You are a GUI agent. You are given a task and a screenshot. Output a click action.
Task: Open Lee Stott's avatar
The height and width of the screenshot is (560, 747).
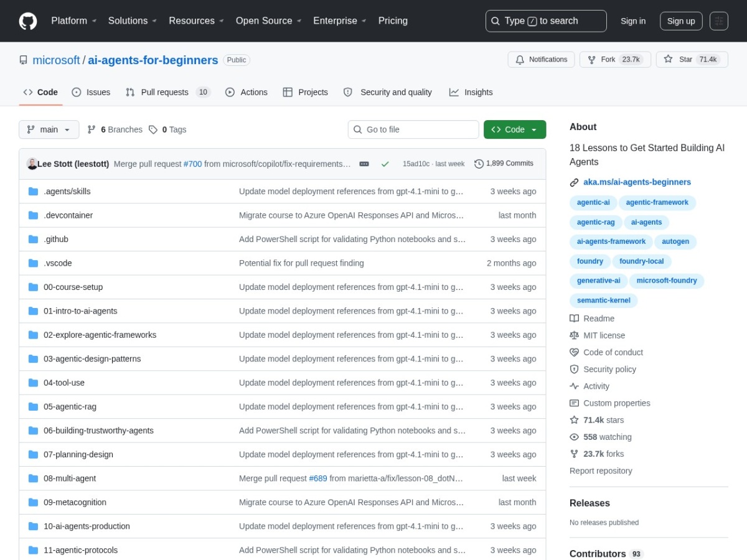[32, 164]
